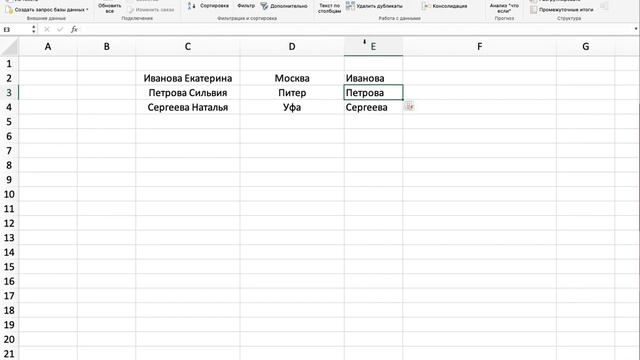Select row 1 header
Screen dimensions: 640x360
[x=9, y=64]
